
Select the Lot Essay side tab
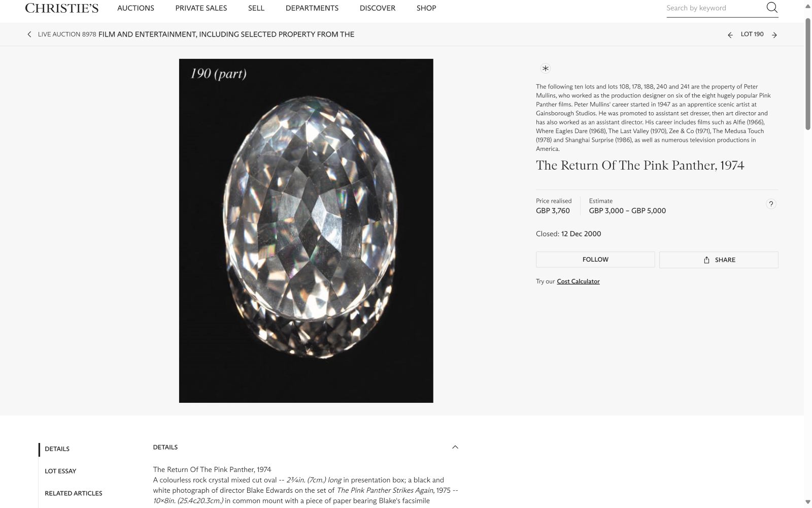point(60,471)
